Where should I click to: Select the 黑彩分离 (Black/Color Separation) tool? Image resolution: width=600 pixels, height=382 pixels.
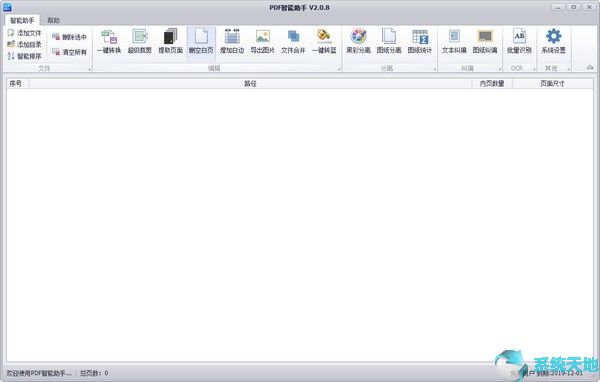(359, 42)
